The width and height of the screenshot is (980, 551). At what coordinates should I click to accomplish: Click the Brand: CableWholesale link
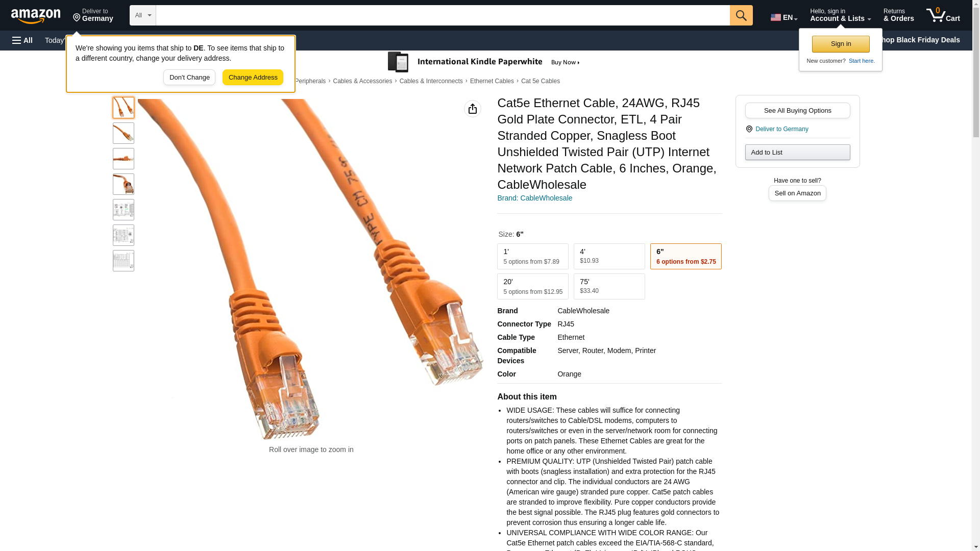tap(534, 198)
